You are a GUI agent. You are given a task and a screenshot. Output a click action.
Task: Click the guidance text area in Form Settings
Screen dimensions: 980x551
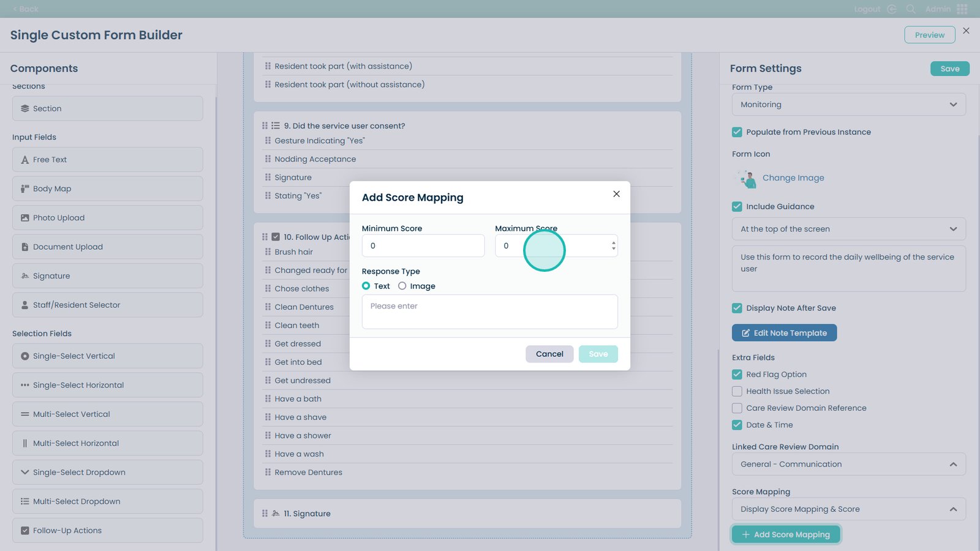[849, 269]
